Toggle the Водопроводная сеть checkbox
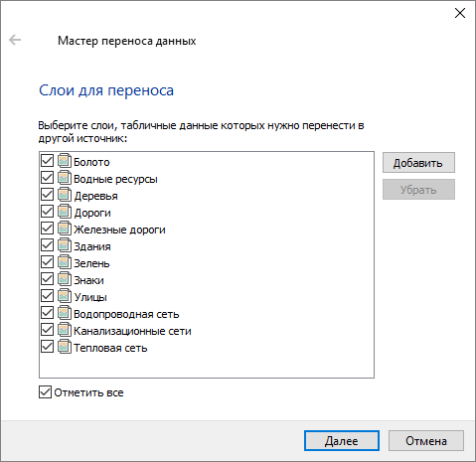This screenshot has height=462, width=476. (47, 313)
